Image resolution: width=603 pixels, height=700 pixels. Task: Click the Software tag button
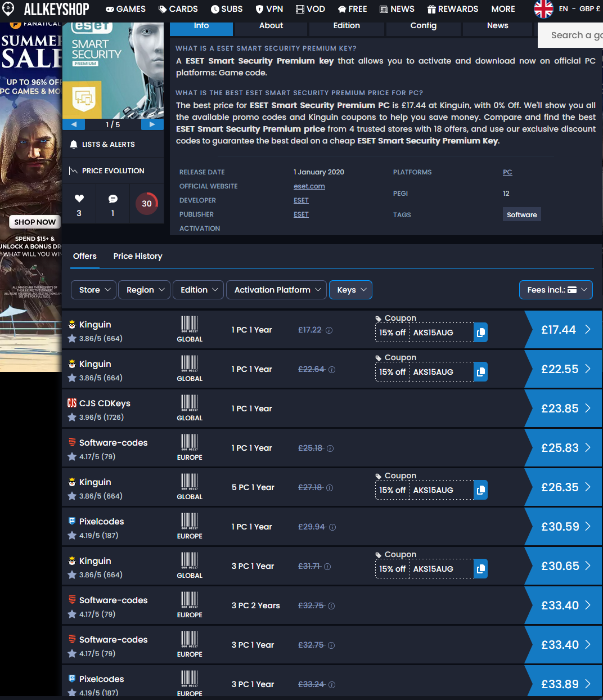[x=522, y=214]
